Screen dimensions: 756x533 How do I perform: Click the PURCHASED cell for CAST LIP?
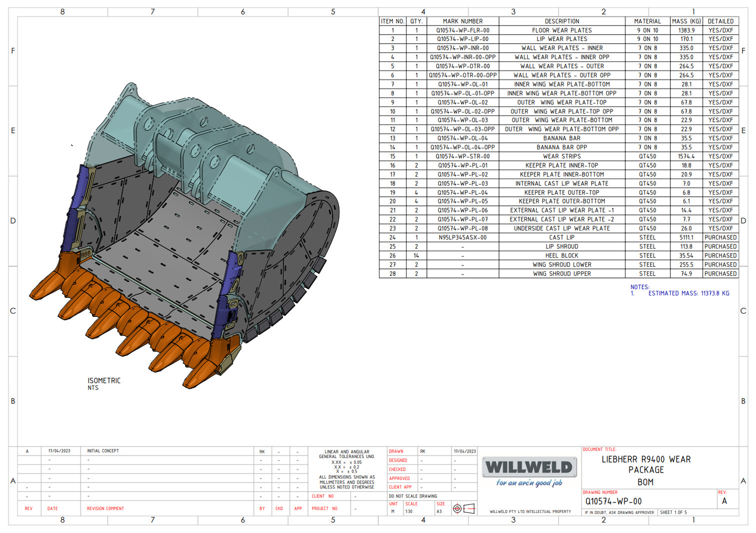coord(720,237)
